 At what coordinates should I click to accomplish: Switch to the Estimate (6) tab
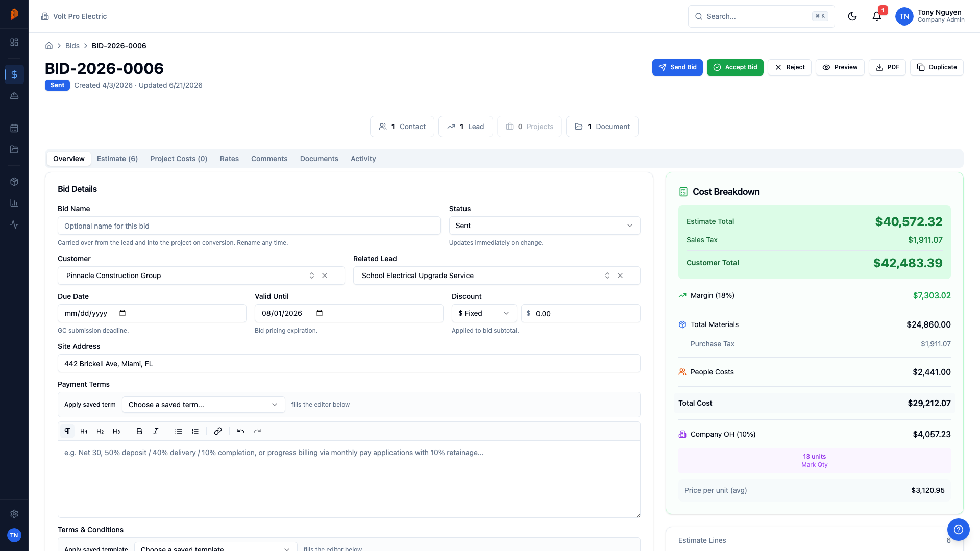pyautogui.click(x=117, y=159)
